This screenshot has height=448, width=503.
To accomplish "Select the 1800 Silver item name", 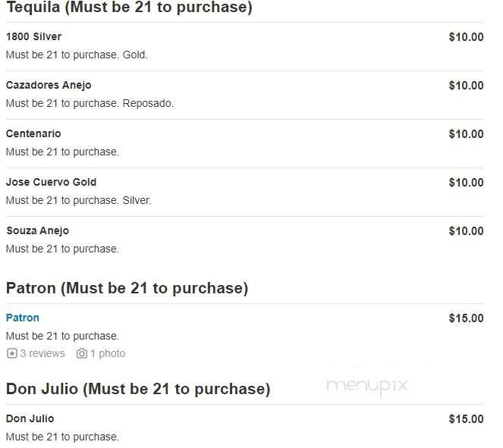I will click(33, 36).
